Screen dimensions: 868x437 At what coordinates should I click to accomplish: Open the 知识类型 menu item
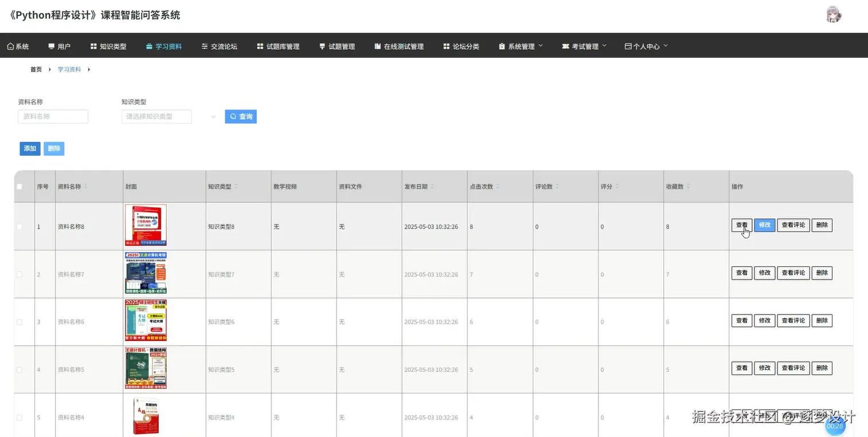pyautogui.click(x=108, y=46)
